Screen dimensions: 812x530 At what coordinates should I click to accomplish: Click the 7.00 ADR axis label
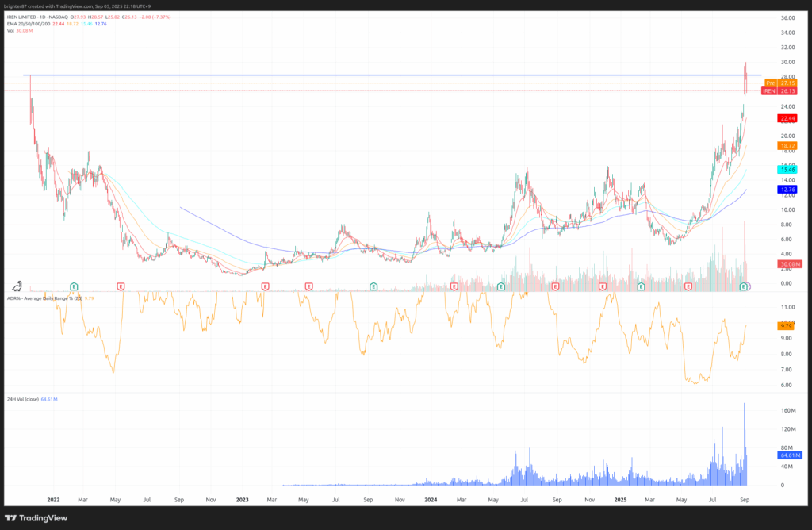pyautogui.click(x=786, y=370)
